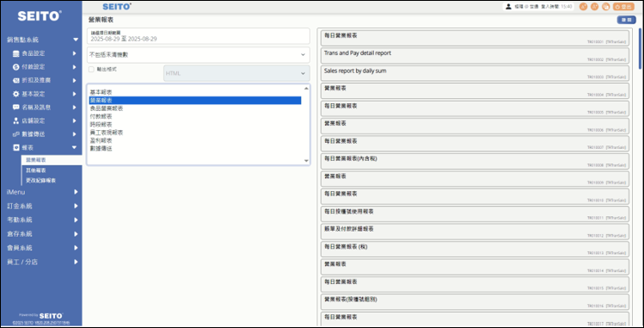This screenshot has height=328, width=644.
Task: Expand the 數據傳送 sidebar submenu arrow
Action: click(74, 134)
